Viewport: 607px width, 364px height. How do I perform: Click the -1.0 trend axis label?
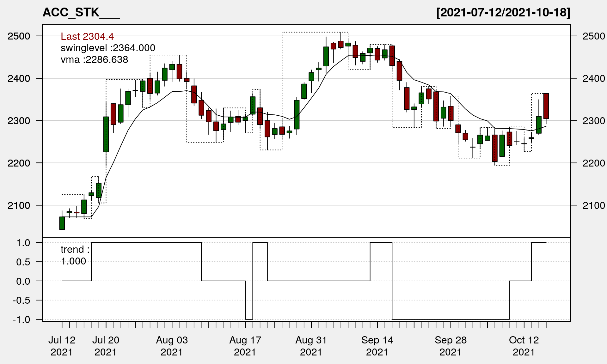coord(21,319)
